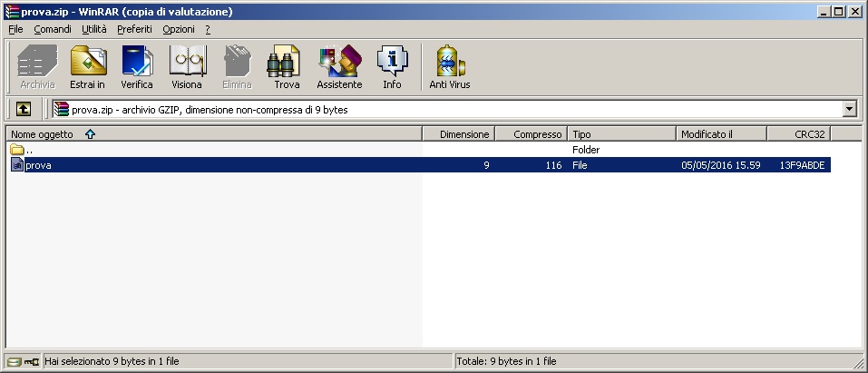868x373 pixels.
Task: Close the WinRAR window
Action: coord(856,11)
